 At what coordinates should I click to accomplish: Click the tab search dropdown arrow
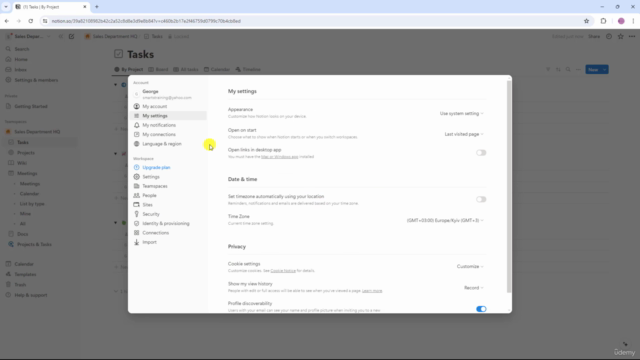coord(6,7)
